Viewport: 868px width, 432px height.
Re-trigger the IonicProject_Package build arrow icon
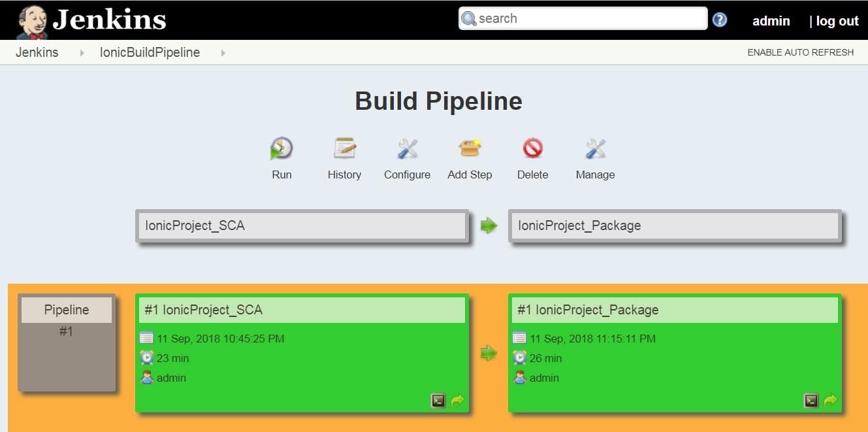tap(830, 401)
